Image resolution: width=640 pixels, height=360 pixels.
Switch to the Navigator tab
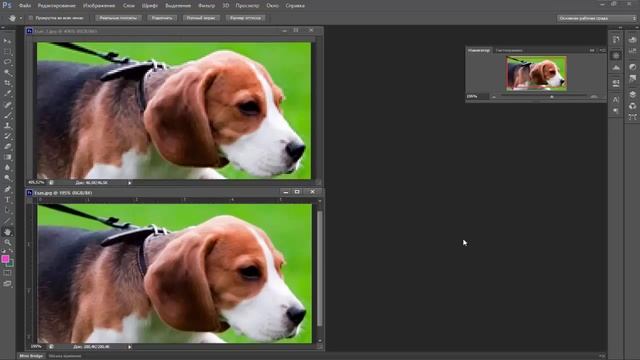tap(479, 50)
